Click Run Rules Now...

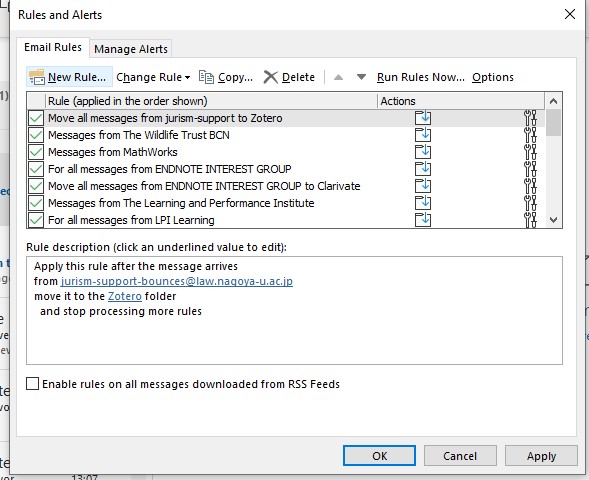pyautogui.click(x=421, y=77)
